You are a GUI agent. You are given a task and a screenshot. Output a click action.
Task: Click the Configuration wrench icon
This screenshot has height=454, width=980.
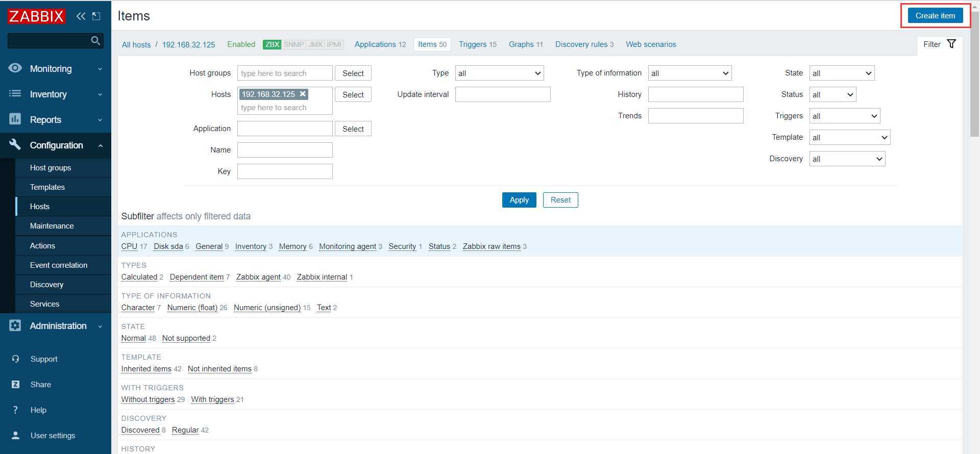pyautogui.click(x=15, y=144)
